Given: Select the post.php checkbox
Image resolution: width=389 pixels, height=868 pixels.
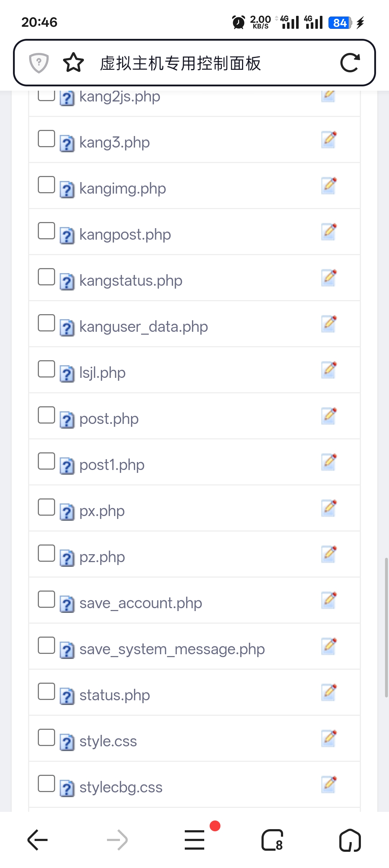Looking at the screenshot, I should click(x=46, y=415).
